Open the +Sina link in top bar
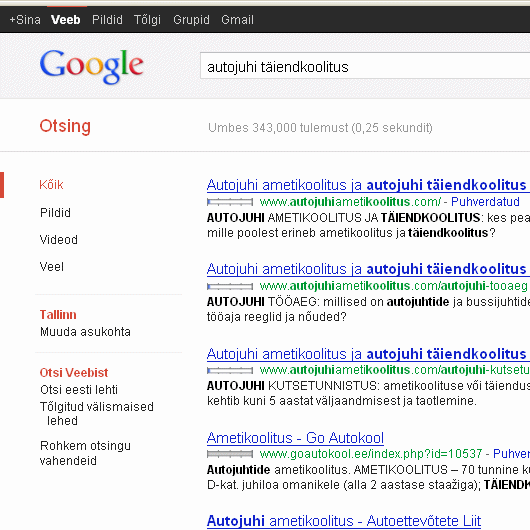 point(25,20)
